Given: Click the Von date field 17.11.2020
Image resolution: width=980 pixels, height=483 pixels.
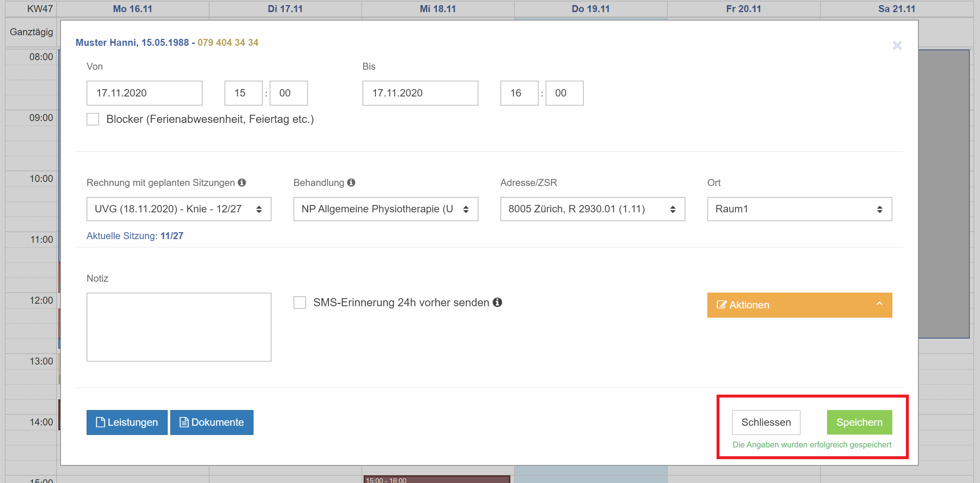Looking at the screenshot, I should point(145,93).
